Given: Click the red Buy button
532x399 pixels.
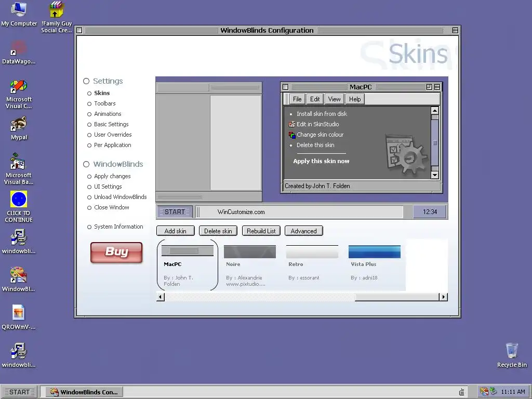Looking at the screenshot, I should click(116, 252).
